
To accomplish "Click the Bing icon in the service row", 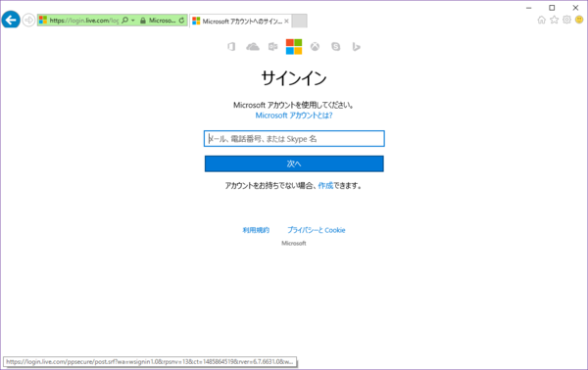I will pyautogui.click(x=357, y=47).
